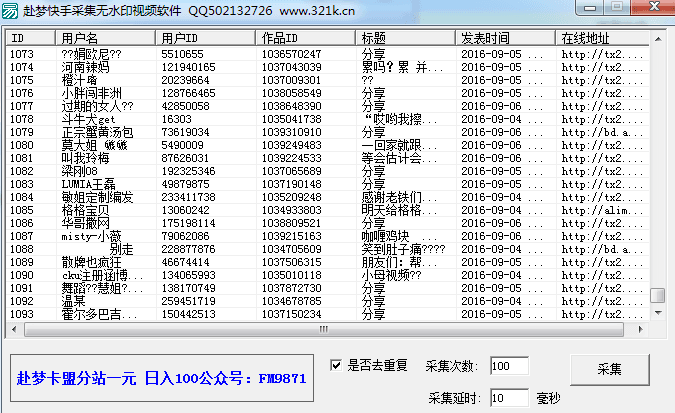Select work ID 1037150234
The image size is (675, 413).
click(291, 314)
